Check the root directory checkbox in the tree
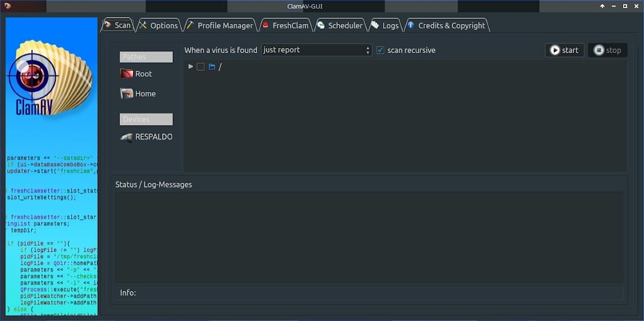This screenshot has width=644, height=321. pos(201,67)
